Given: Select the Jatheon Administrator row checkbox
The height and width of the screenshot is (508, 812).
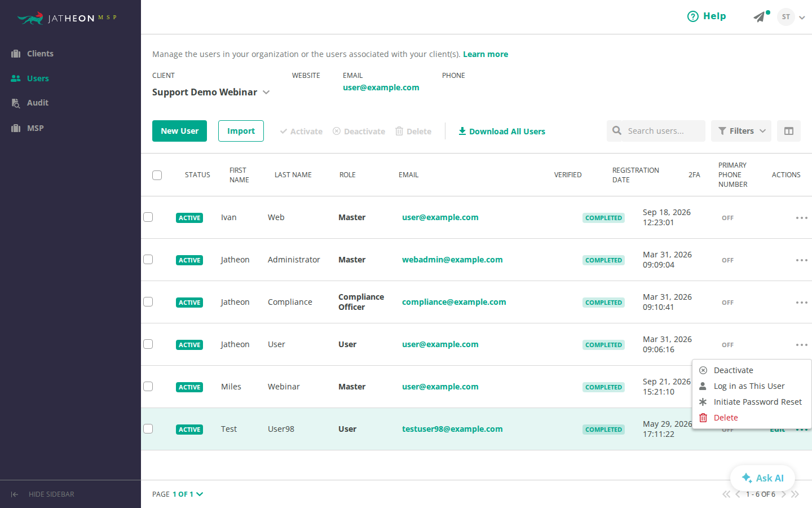Looking at the screenshot, I should [x=148, y=260].
